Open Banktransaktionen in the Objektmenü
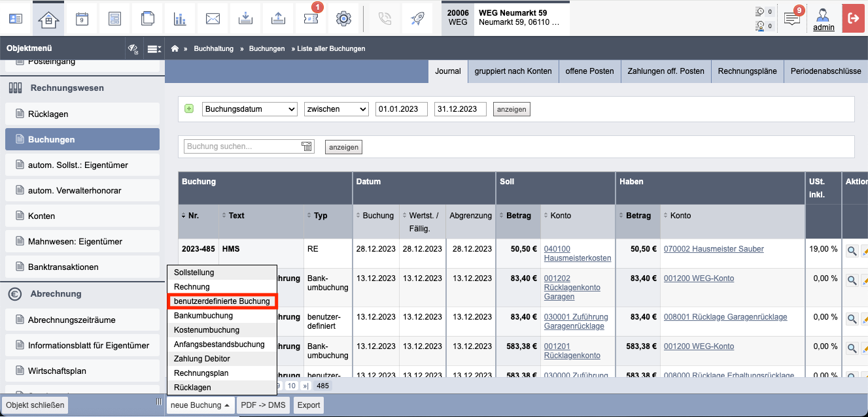868x417 pixels. 82,267
